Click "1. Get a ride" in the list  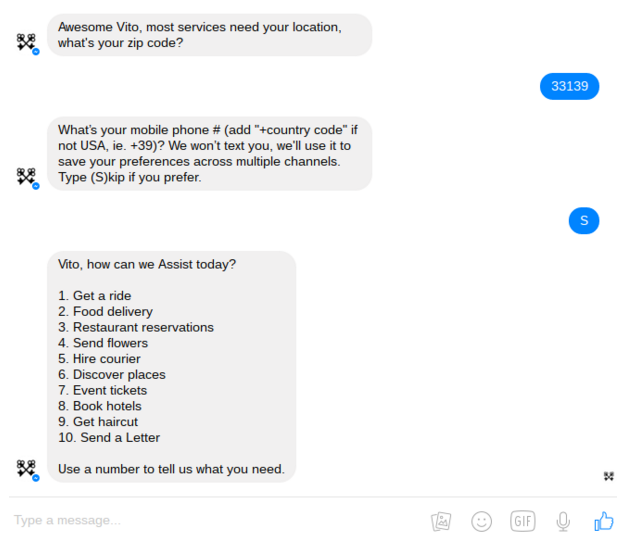click(95, 296)
